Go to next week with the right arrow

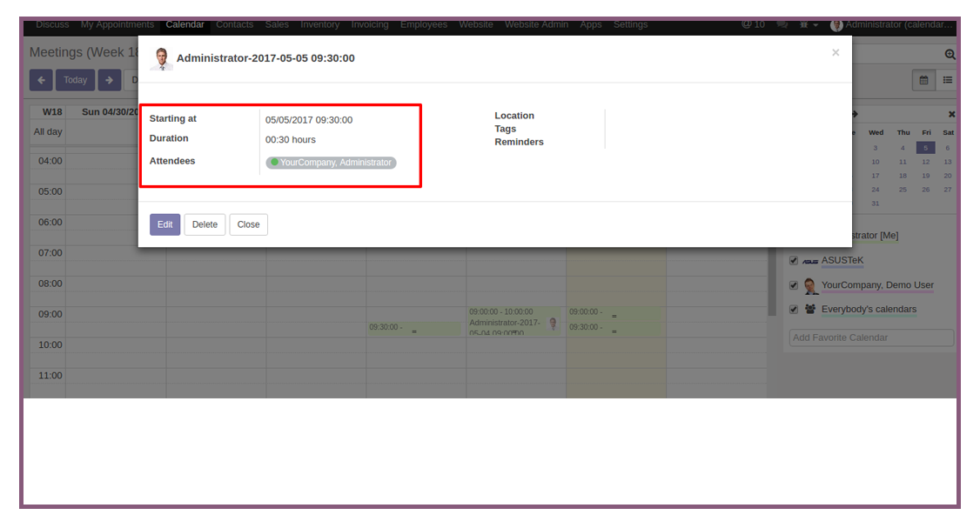(110, 80)
